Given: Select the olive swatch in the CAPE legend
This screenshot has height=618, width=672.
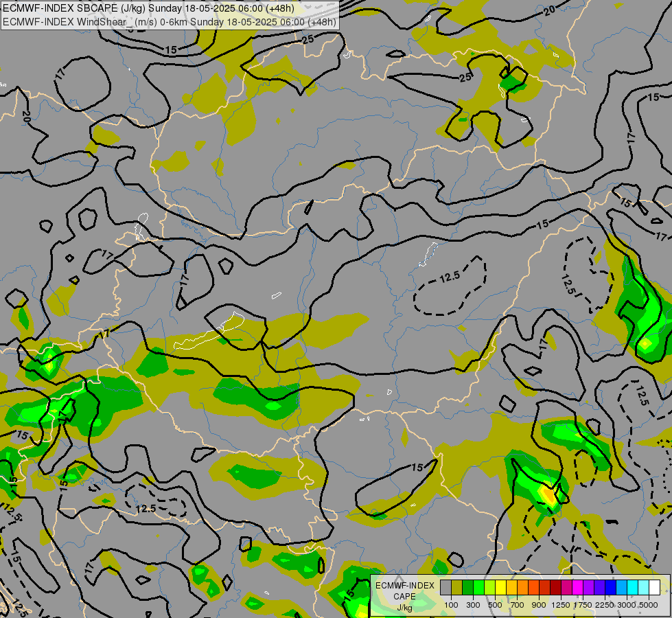Looking at the screenshot, I should (x=457, y=588).
